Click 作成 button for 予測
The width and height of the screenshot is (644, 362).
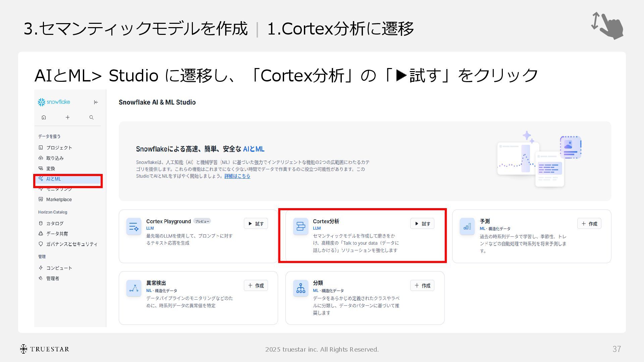pyautogui.click(x=589, y=224)
